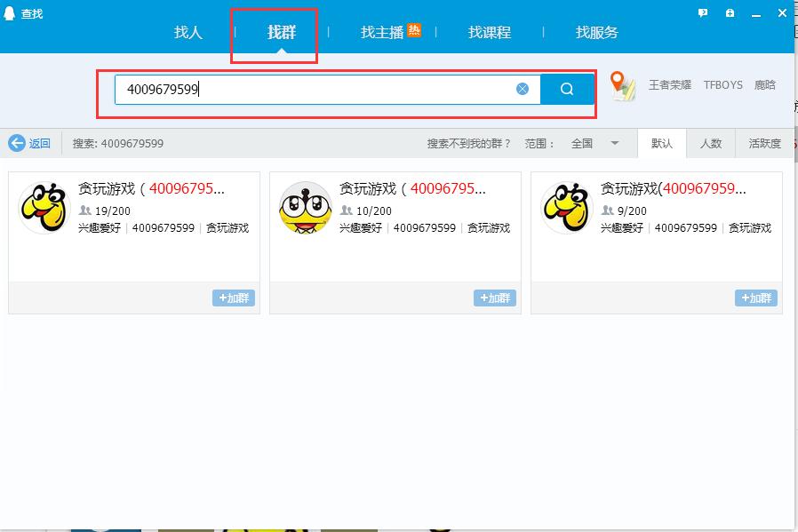Click 4009679599 tag on the 10/200 group card

click(x=425, y=228)
